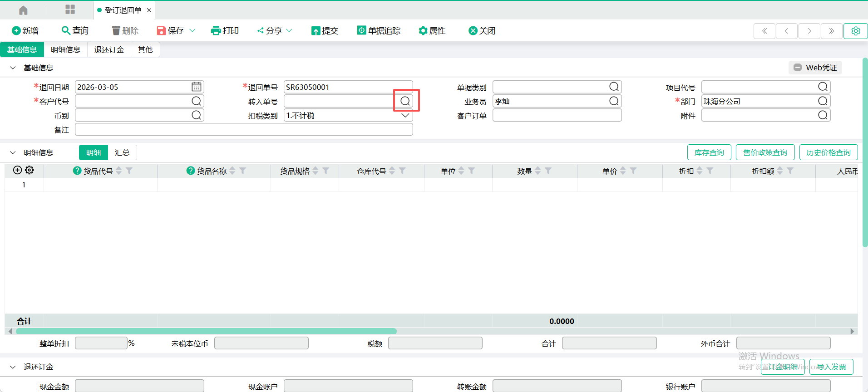Open the 扣税类别 dropdown
Image resolution: width=868 pixels, height=392 pixels.
pos(405,116)
